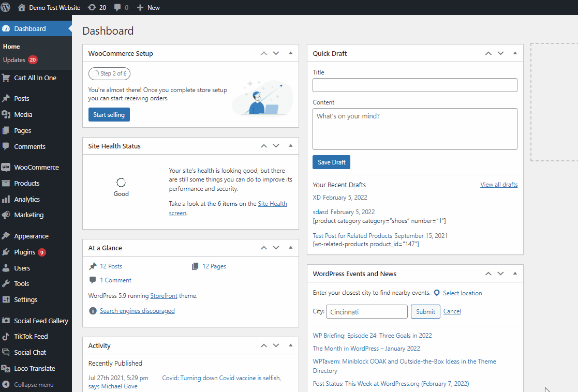Toggle the WooCommerce Setup panel triangle
The height and width of the screenshot is (392, 578).
tap(290, 53)
